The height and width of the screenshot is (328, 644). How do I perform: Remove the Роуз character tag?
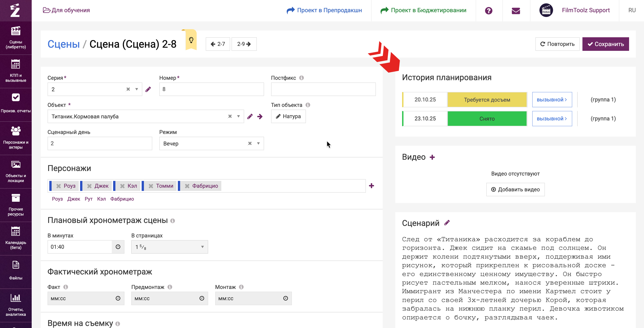(x=59, y=186)
